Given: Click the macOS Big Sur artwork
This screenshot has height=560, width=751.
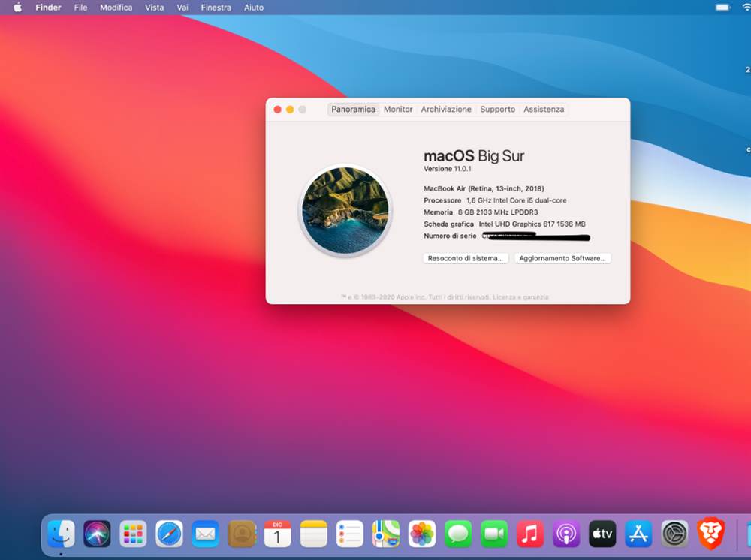Looking at the screenshot, I should pos(345,210).
